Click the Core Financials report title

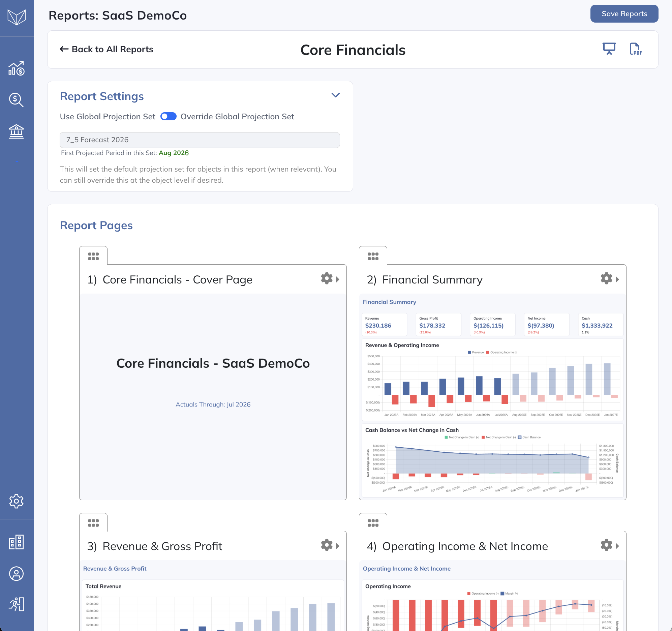click(353, 50)
